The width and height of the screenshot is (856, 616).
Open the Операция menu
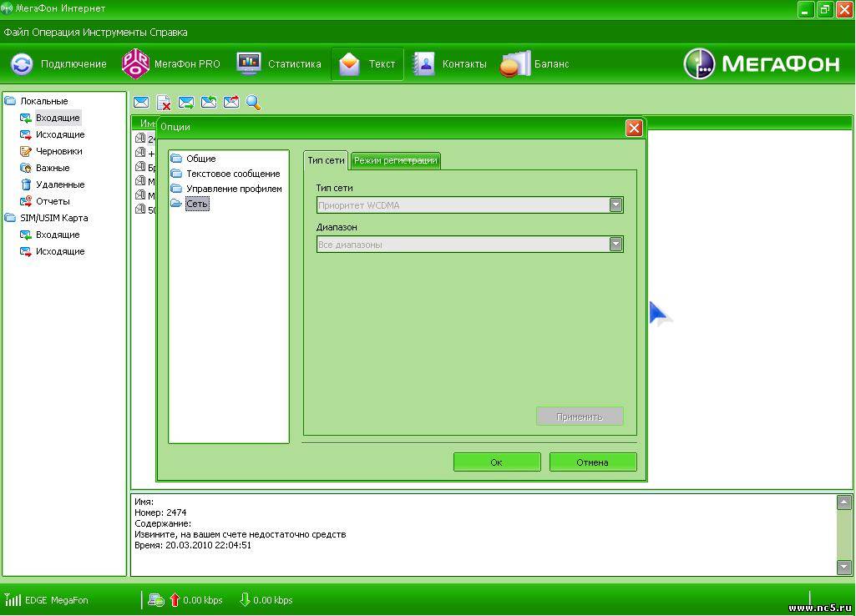[x=56, y=33]
